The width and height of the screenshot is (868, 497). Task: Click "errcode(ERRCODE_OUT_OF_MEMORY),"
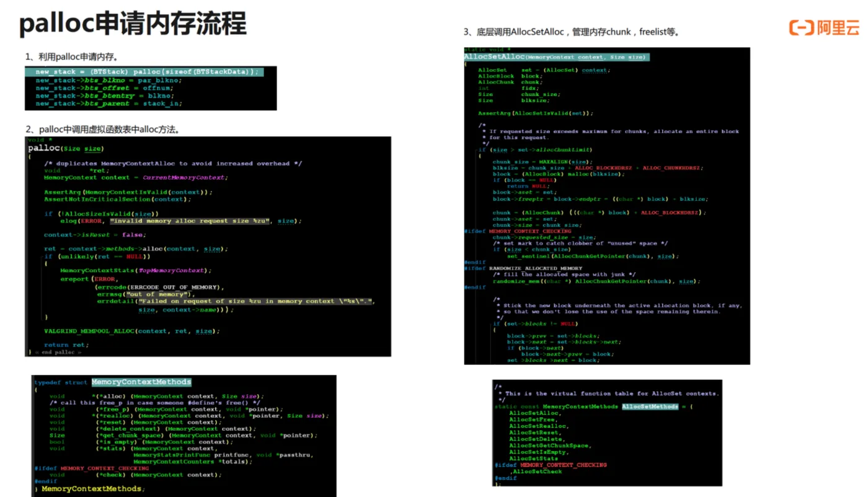coord(159,287)
